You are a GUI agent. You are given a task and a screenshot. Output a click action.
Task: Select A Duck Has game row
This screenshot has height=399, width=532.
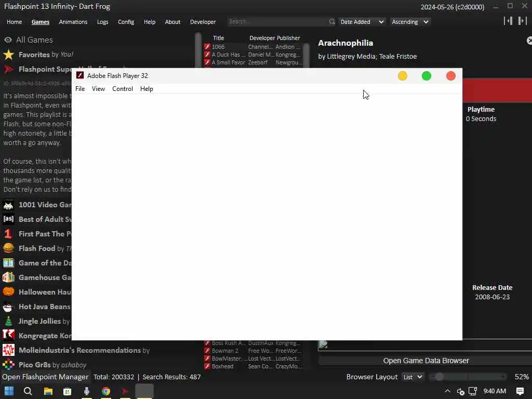[253, 55]
